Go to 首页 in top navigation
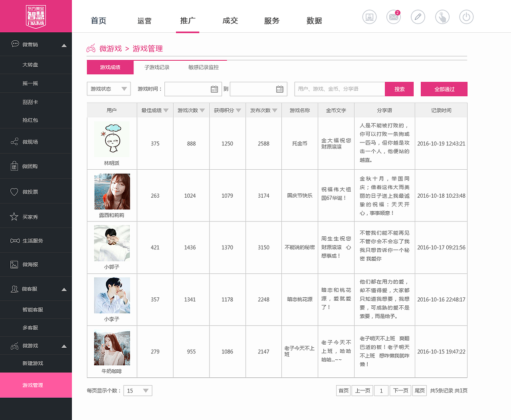This screenshot has width=511, height=420. 99,21
